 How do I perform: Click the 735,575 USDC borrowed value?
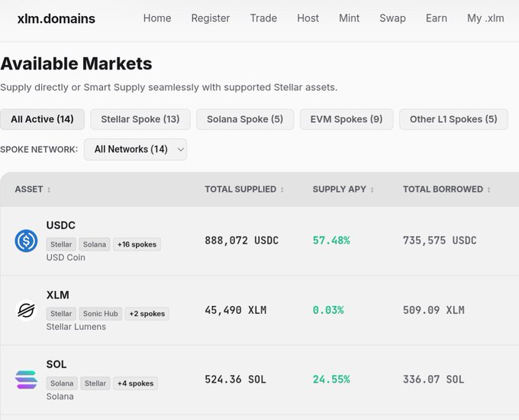point(440,241)
